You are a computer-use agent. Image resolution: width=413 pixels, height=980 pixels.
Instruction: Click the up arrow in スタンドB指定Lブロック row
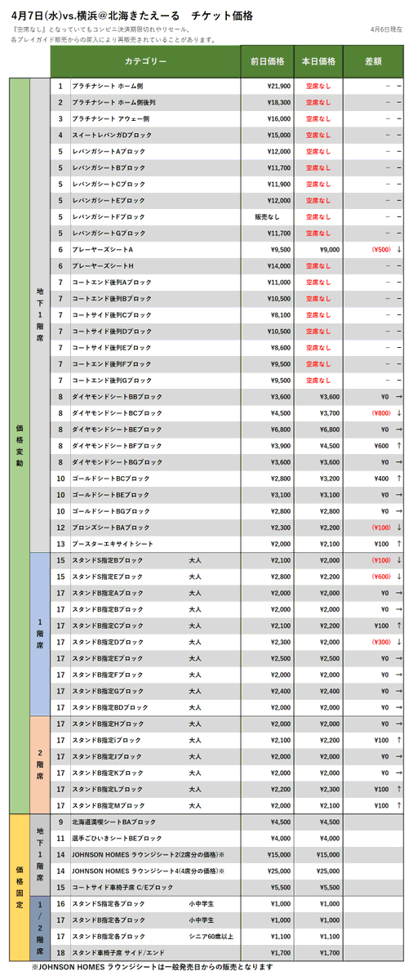coord(398,789)
